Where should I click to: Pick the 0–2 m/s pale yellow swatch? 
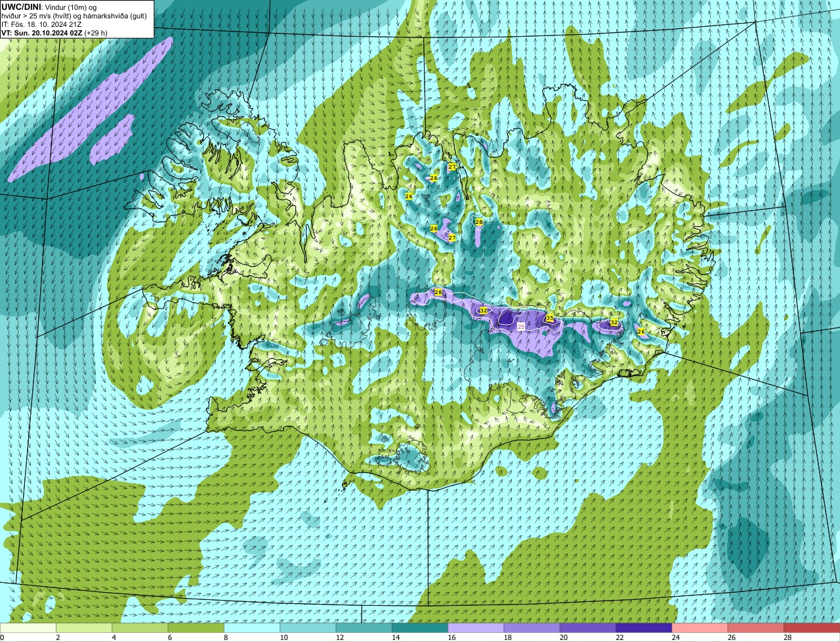[x=28, y=628]
